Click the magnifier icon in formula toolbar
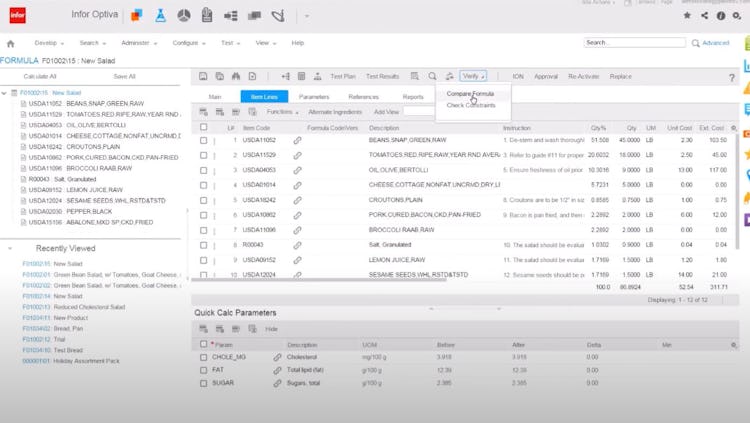750x423 pixels. click(432, 76)
